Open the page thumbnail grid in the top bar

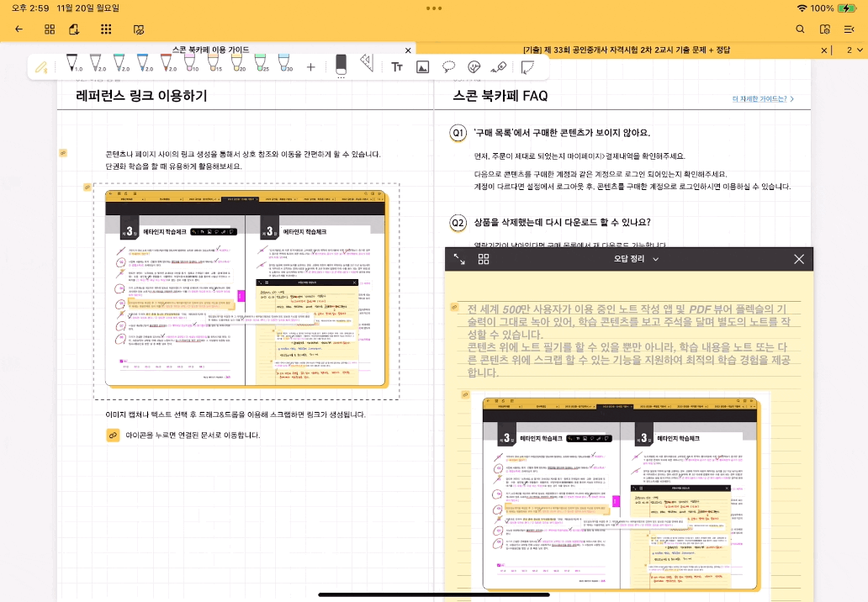click(x=50, y=29)
